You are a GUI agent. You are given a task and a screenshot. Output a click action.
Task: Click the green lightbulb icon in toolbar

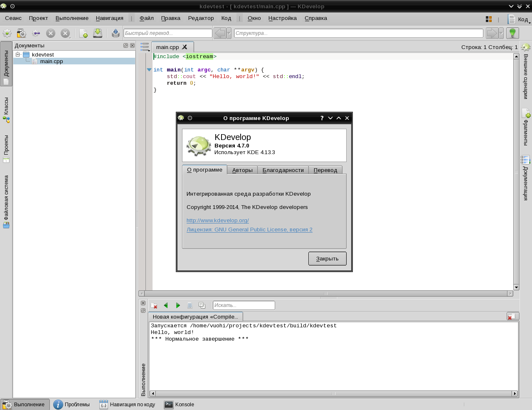512,33
